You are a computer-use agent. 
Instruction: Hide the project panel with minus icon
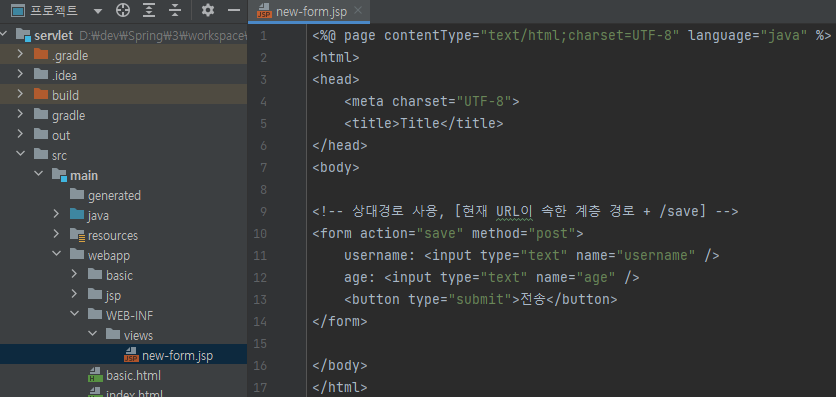click(234, 10)
